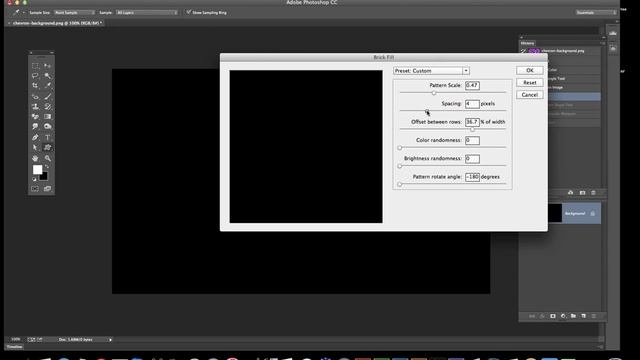Select the Pen tool
Screen dimensions: 640x360
[35, 137]
